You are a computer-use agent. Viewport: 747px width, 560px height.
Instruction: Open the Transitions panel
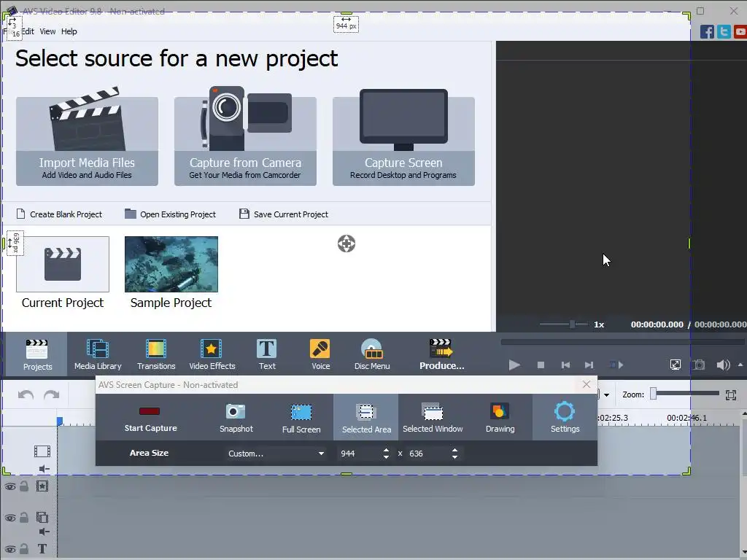coord(156,354)
